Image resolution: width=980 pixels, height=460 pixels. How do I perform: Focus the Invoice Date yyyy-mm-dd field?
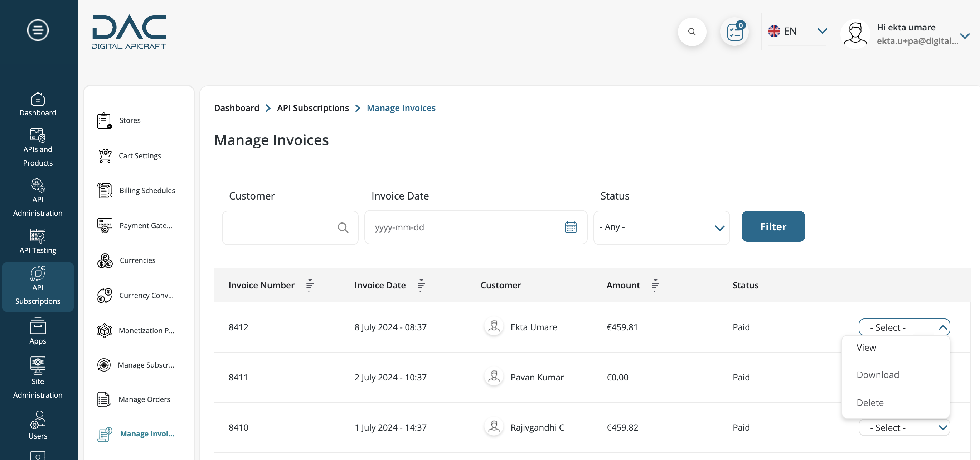pos(476,227)
